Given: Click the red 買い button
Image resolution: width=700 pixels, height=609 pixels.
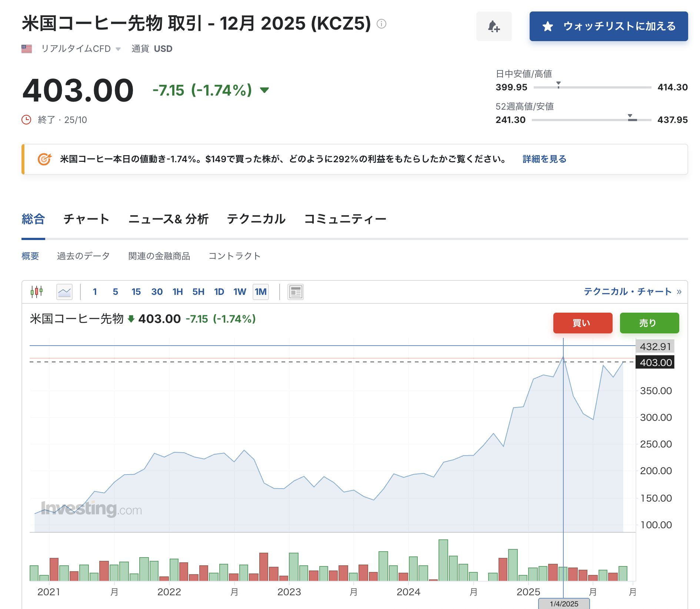Looking at the screenshot, I should pyautogui.click(x=583, y=323).
